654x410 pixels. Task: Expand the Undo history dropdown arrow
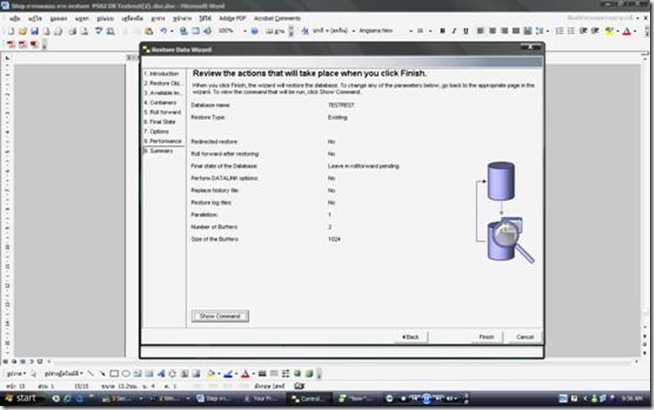click(x=171, y=31)
